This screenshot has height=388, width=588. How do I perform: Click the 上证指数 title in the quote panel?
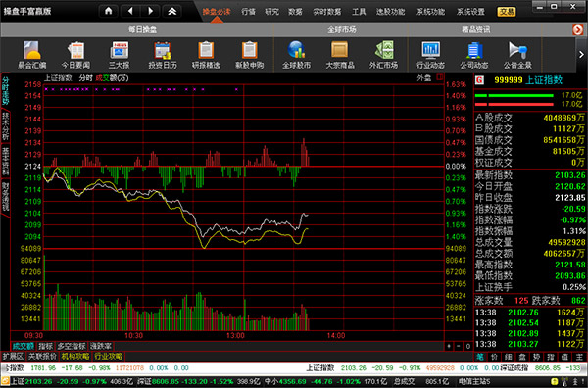pos(544,79)
